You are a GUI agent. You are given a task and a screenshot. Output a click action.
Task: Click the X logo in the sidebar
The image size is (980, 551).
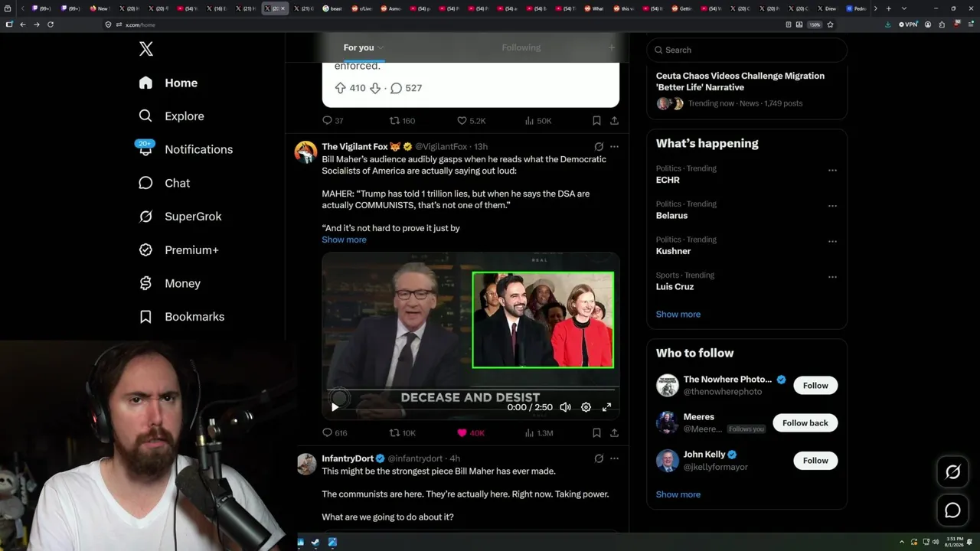tap(146, 49)
